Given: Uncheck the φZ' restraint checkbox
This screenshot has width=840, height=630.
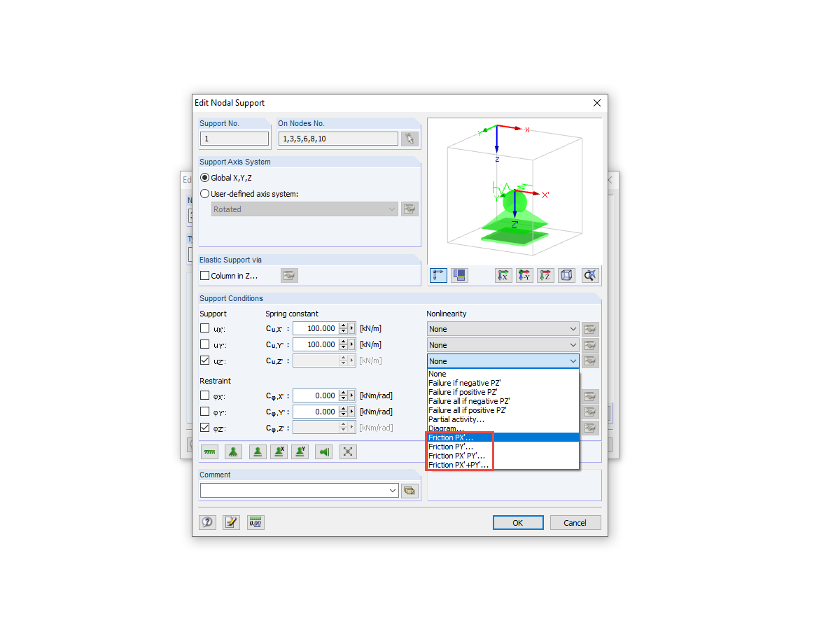Looking at the screenshot, I should click(x=205, y=428).
